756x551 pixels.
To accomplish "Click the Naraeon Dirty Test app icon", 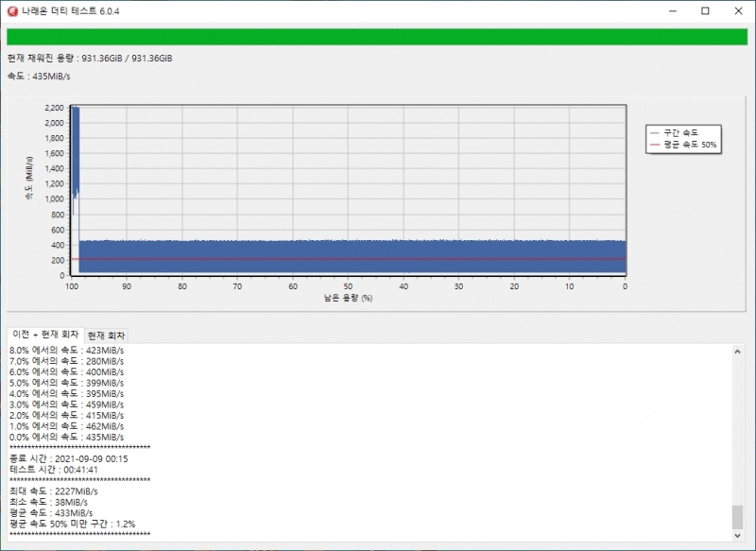I will pos(12,10).
